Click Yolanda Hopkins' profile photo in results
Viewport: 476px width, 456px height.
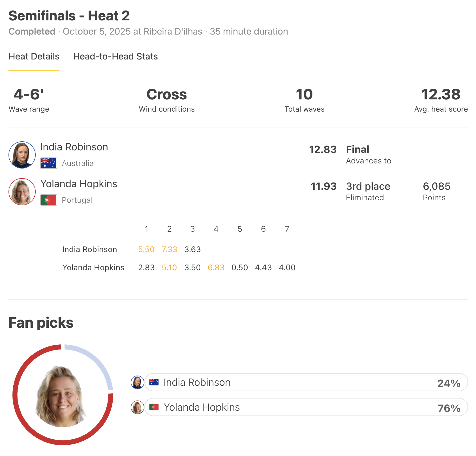[22, 192]
